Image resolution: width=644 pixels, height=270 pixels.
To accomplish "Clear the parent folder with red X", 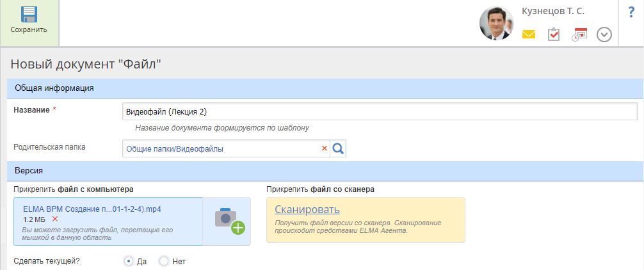I will [x=324, y=148].
